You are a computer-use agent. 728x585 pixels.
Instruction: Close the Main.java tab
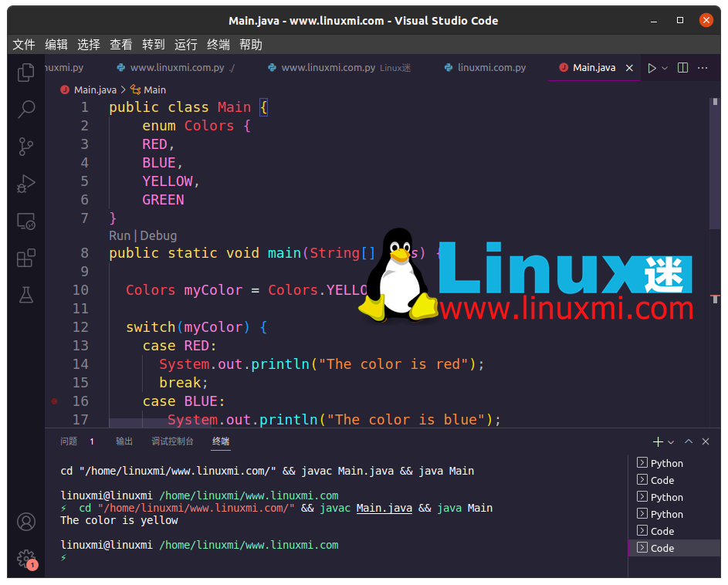click(629, 68)
